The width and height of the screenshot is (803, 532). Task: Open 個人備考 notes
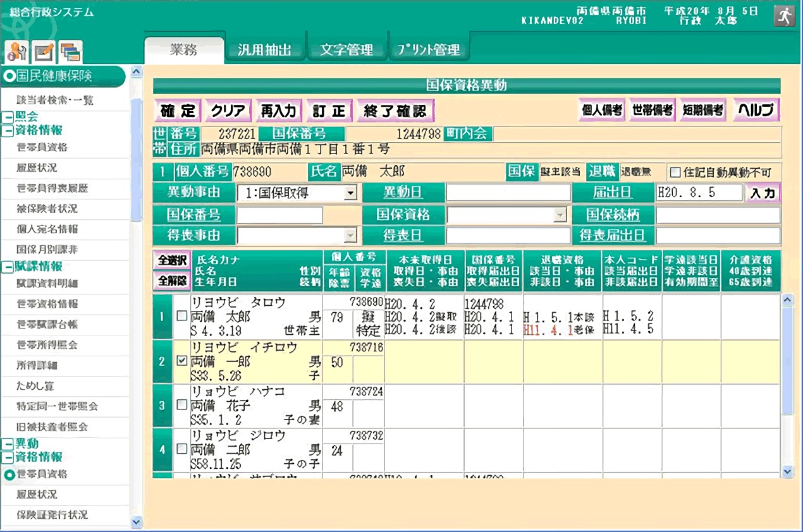[602, 110]
